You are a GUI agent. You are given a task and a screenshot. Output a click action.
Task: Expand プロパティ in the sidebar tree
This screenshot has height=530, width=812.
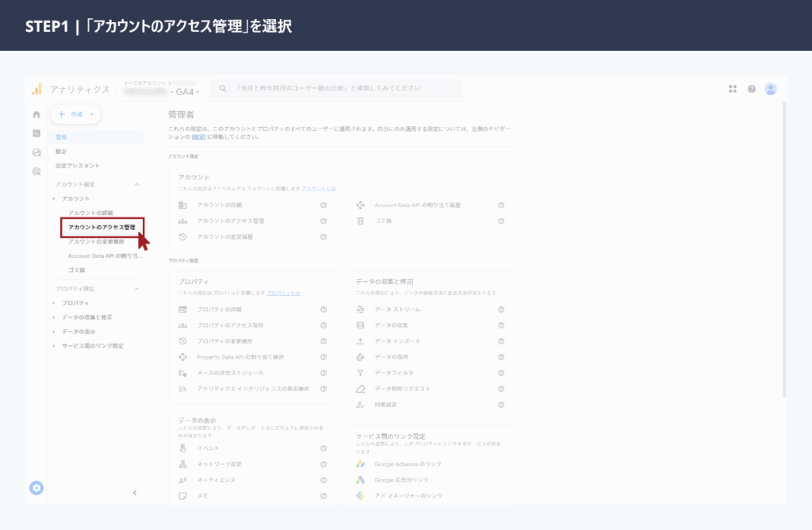point(53,302)
